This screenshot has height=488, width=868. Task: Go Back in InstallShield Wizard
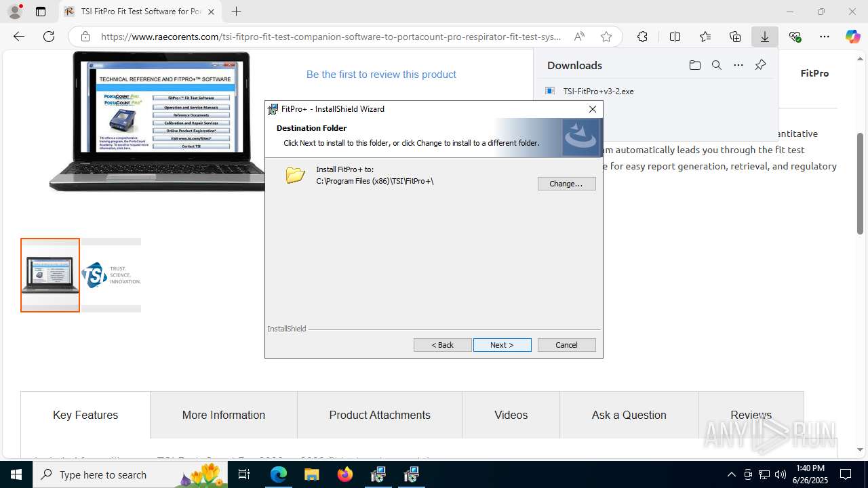tap(442, 345)
